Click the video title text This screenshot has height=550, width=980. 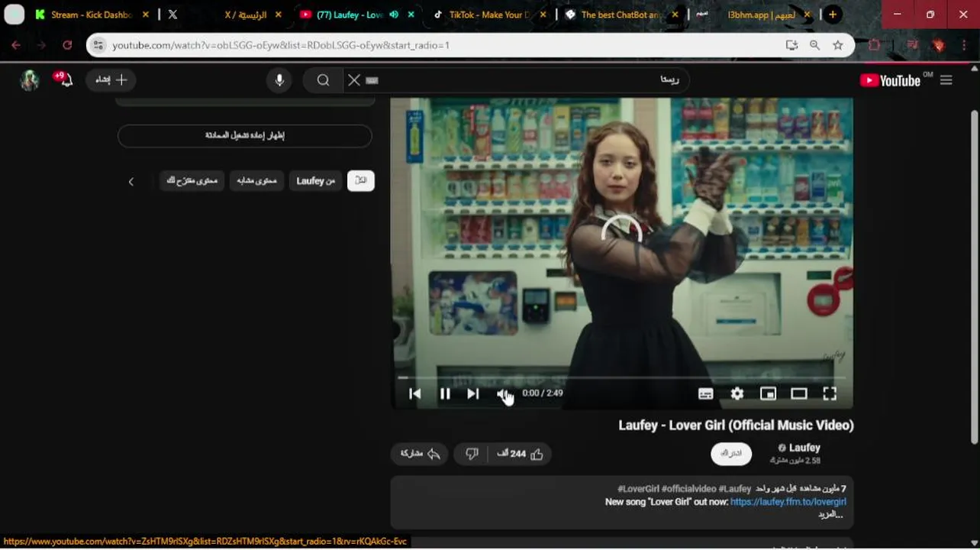(x=736, y=425)
